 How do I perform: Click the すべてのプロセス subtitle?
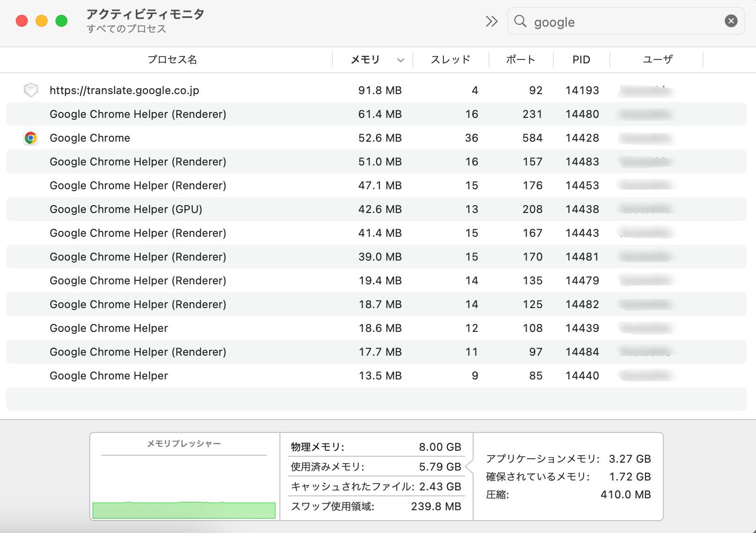pyautogui.click(x=126, y=29)
